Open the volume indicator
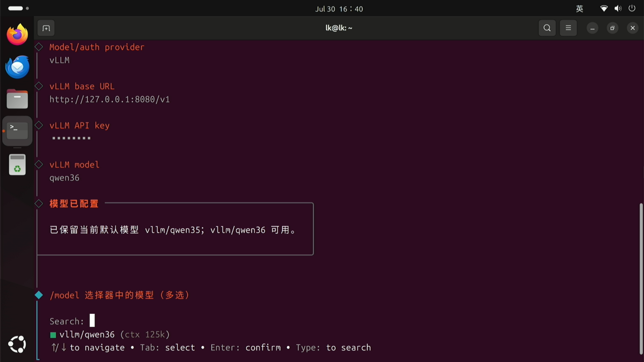The width and height of the screenshot is (644, 362). click(x=618, y=8)
